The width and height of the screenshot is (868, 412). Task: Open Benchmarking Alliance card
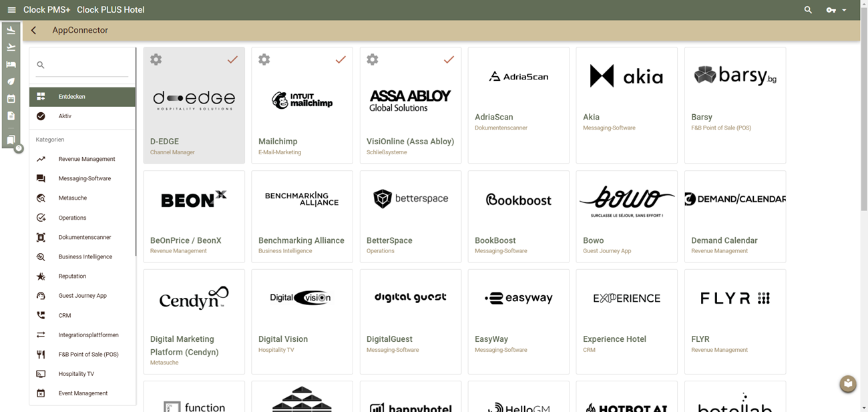302,216
